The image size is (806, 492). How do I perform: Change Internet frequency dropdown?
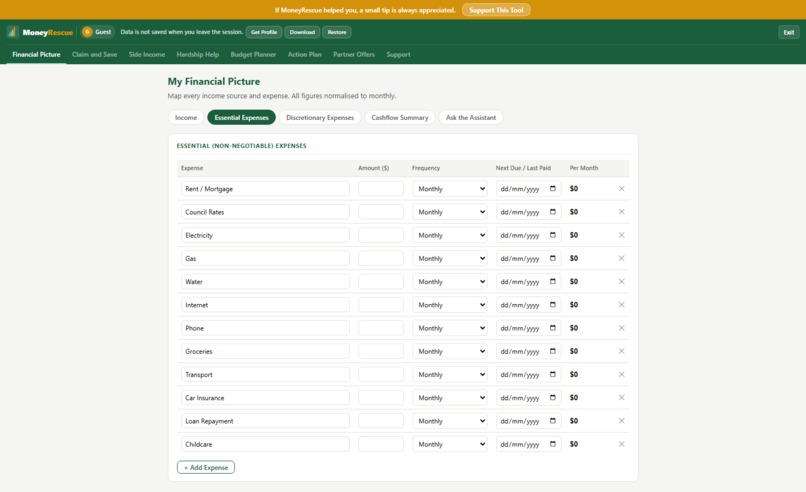[450, 305]
